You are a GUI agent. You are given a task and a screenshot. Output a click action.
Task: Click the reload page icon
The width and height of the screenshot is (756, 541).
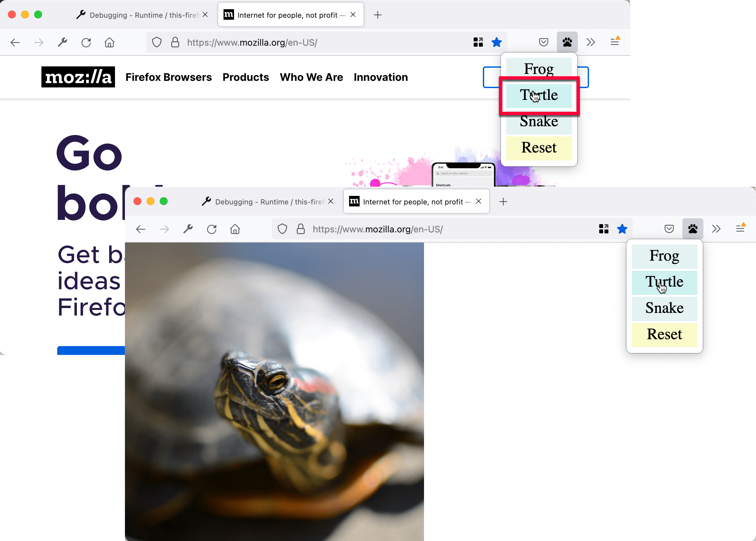tap(87, 41)
